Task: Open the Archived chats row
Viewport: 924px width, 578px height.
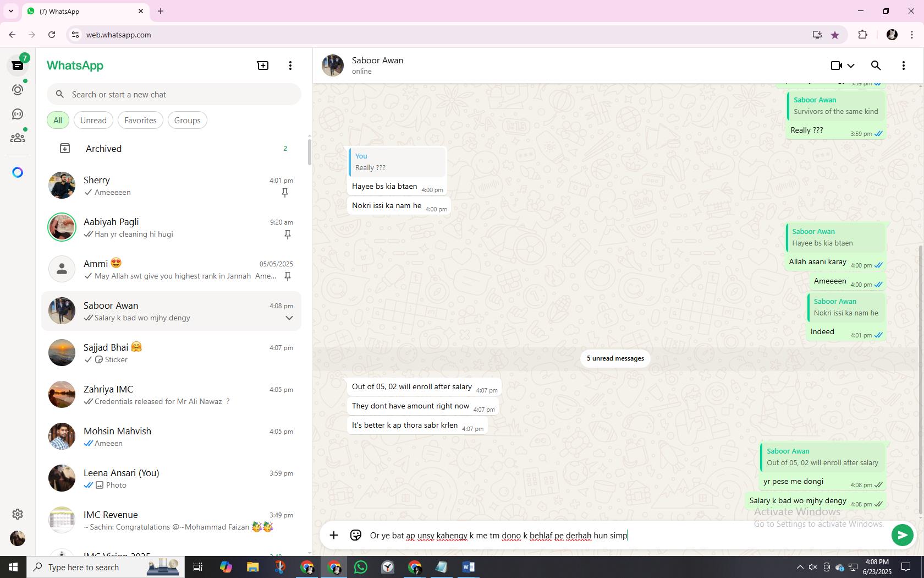Action: click(172, 149)
